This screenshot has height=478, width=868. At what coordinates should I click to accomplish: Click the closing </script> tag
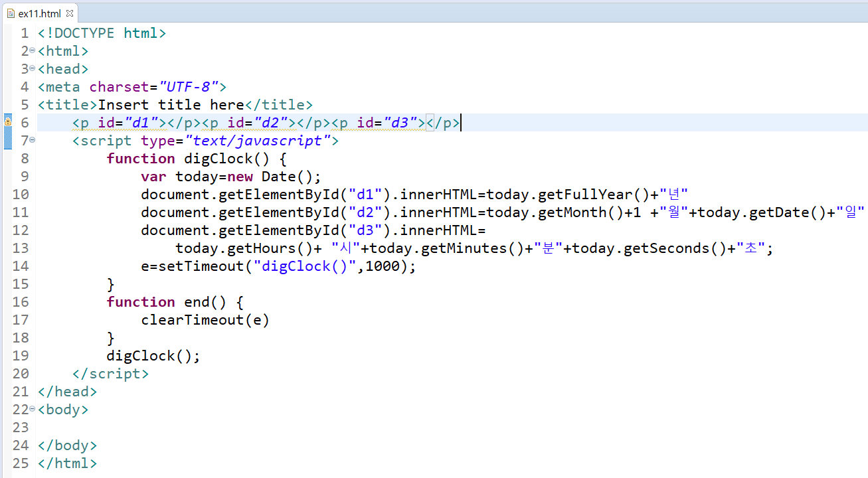(110, 373)
